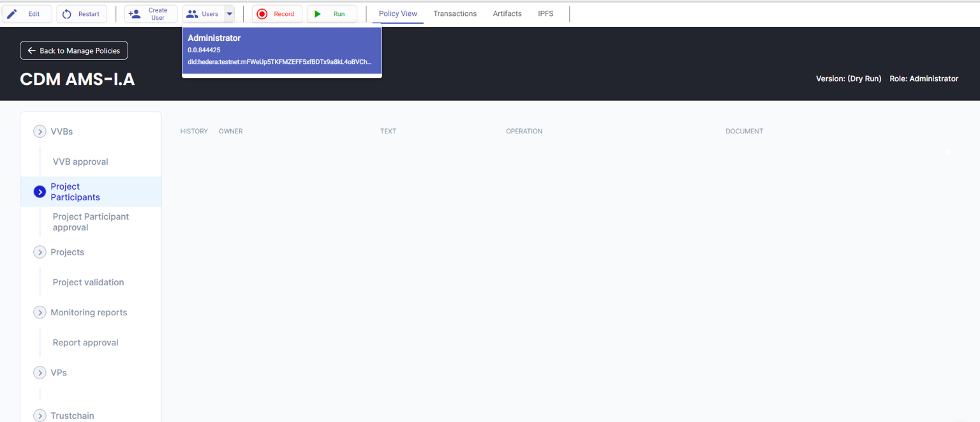Image resolution: width=980 pixels, height=422 pixels.
Task: Click the Edit pencil icon
Action: pyautogui.click(x=12, y=14)
